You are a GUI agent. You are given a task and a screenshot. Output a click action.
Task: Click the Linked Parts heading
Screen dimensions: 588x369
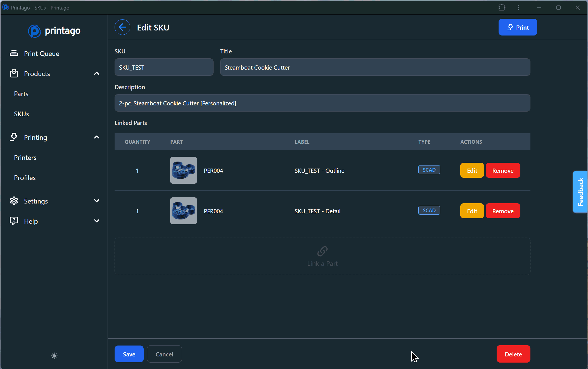[131, 123]
